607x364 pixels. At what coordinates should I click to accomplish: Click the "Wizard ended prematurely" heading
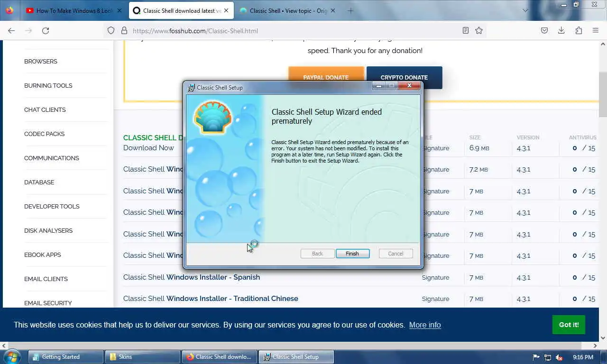(x=327, y=116)
